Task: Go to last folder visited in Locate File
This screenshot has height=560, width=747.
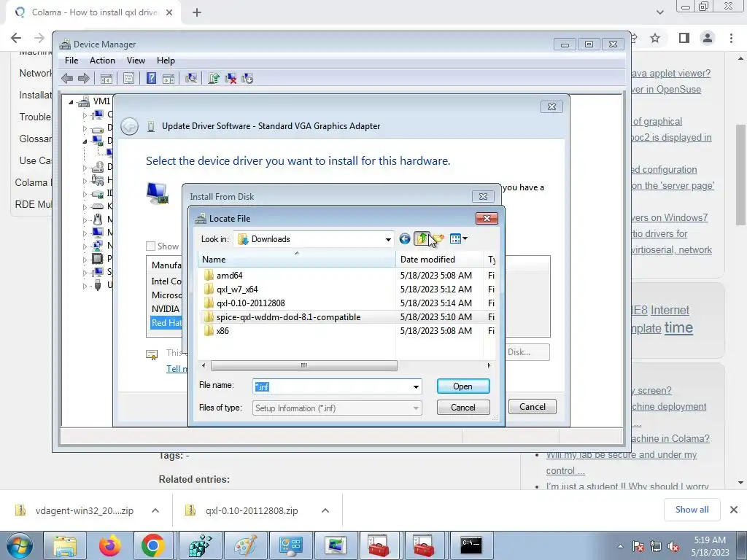Action: 404,239
